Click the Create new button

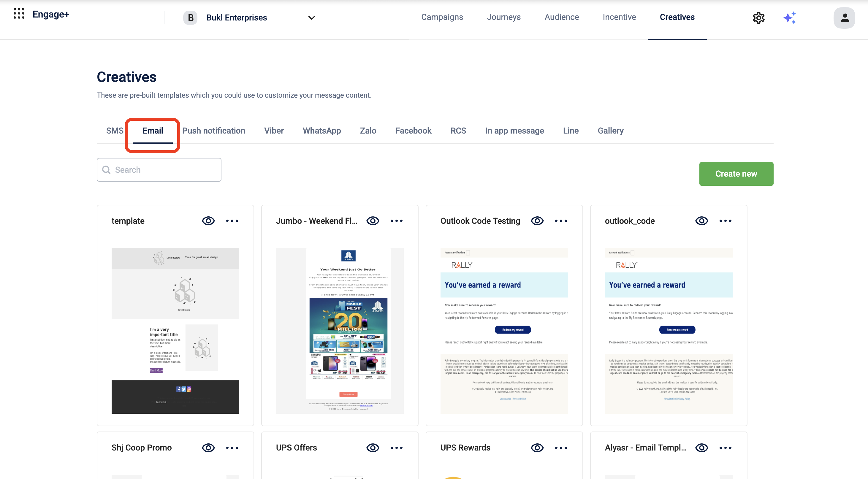(736, 174)
